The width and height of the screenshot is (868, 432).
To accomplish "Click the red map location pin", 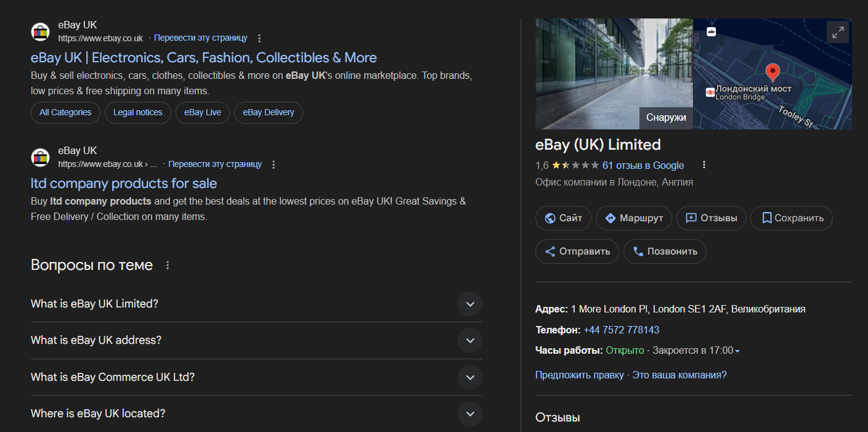I will [x=772, y=71].
